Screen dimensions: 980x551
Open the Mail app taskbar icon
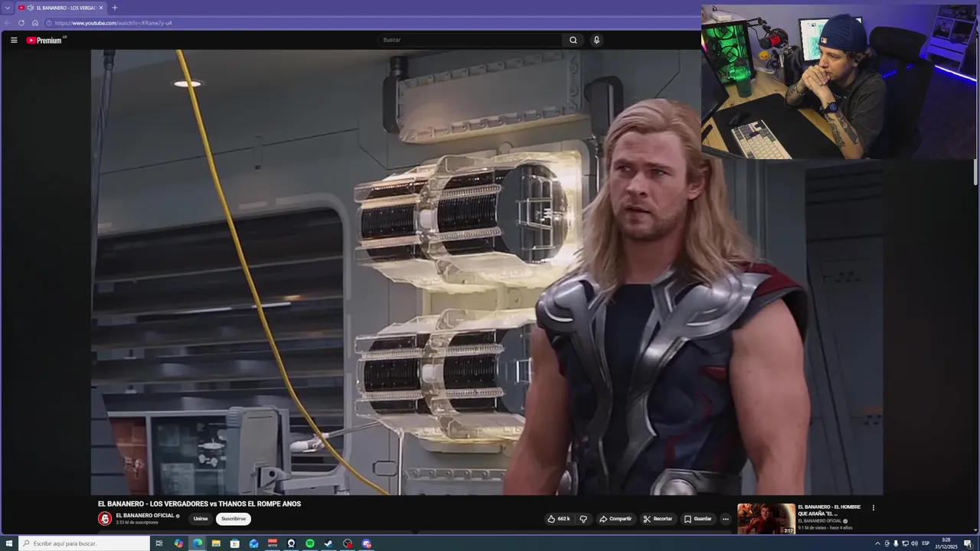coord(253,543)
